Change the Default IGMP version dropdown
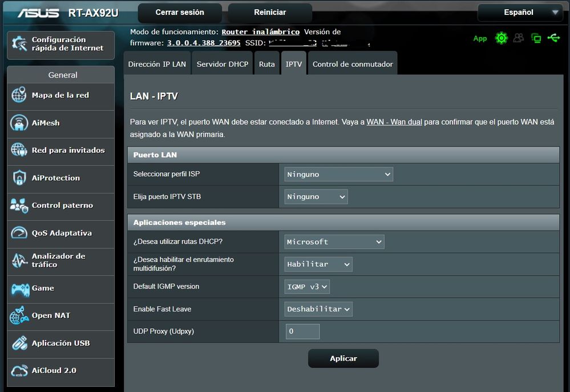Screen dimensions: 570x392 pyautogui.click(x=306, y=286)
